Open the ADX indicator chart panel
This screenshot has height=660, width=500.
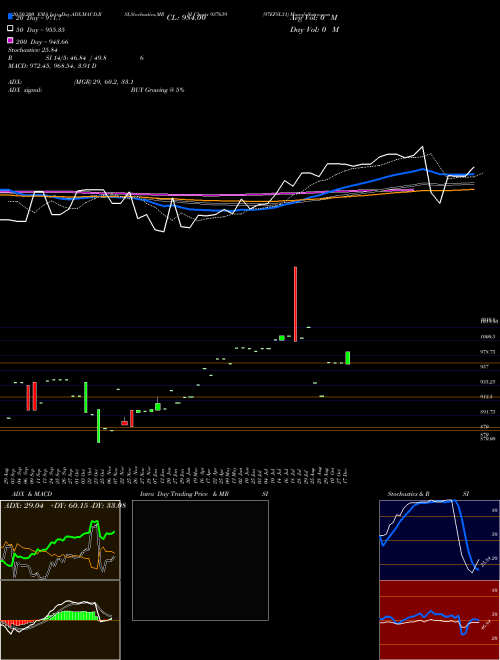tap(60, 540)
